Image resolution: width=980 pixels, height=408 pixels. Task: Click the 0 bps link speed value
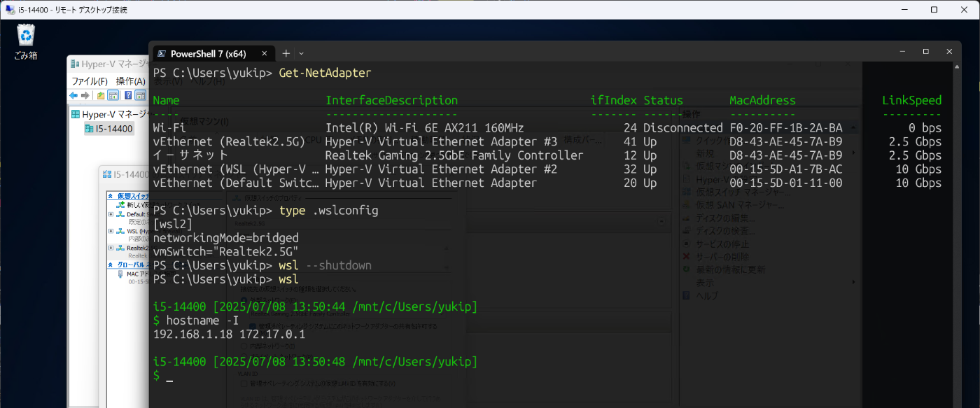pyautogui.click(x=925, y=128)
